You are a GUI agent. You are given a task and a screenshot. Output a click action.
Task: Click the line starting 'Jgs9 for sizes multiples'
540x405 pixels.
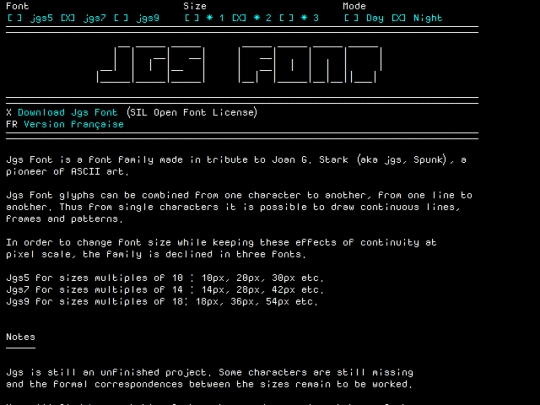pos(162,302)
